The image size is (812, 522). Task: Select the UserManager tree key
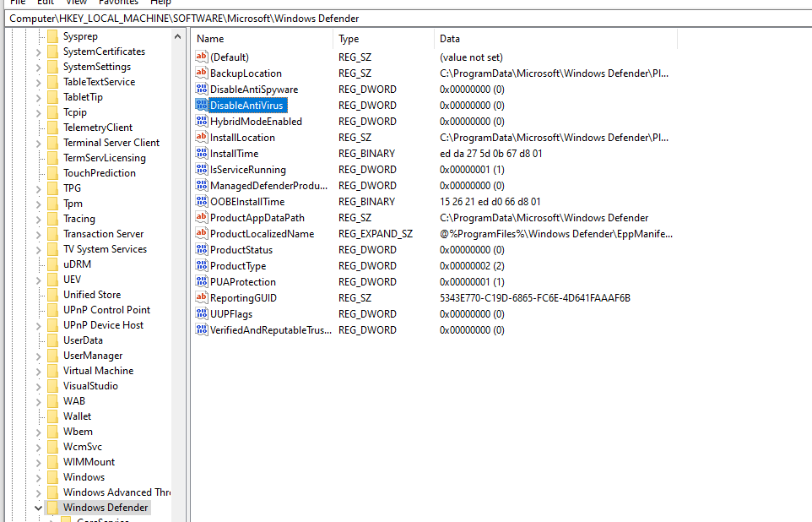(x=93, y=356)
